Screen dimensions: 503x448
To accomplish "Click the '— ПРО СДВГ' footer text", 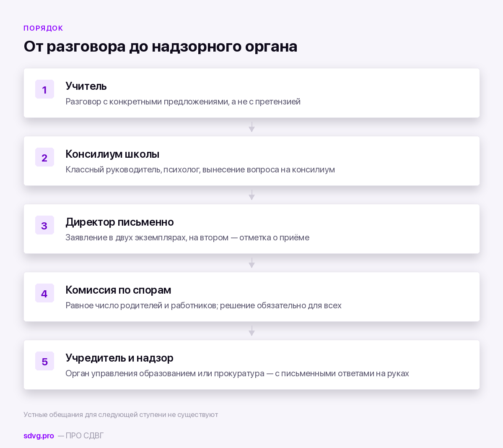I will [80, 435].
